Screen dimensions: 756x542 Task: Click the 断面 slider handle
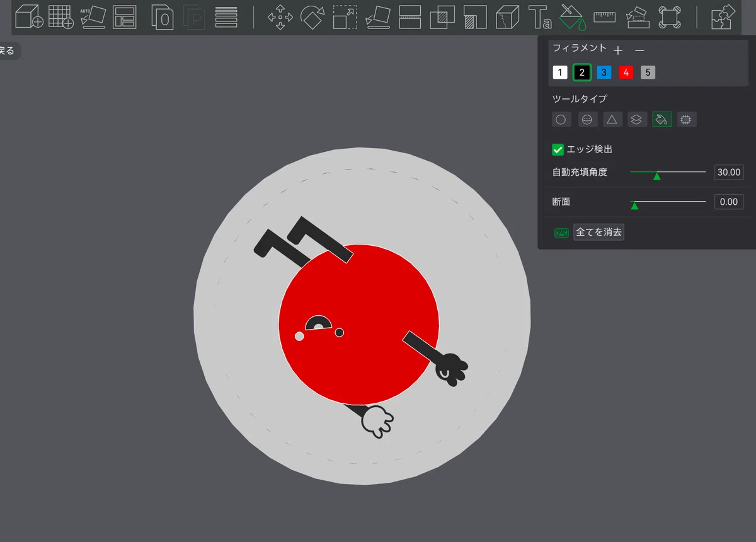634,205
